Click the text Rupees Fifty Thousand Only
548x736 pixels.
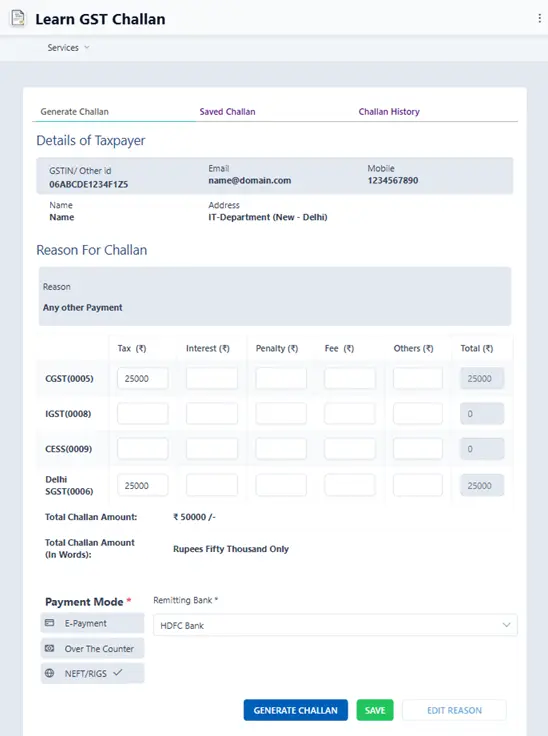[x=231, y=549]
